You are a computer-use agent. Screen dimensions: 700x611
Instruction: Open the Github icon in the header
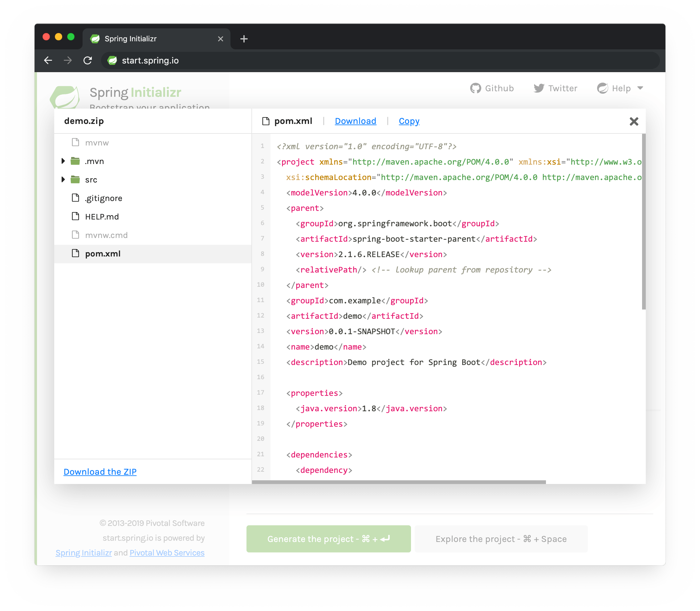coord(476,88)
